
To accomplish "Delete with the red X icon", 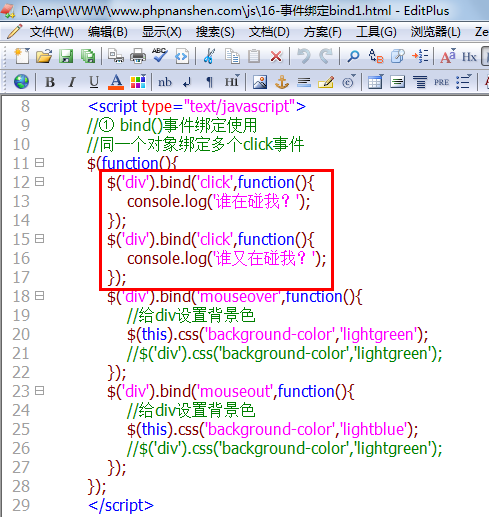I will [276, 56].
